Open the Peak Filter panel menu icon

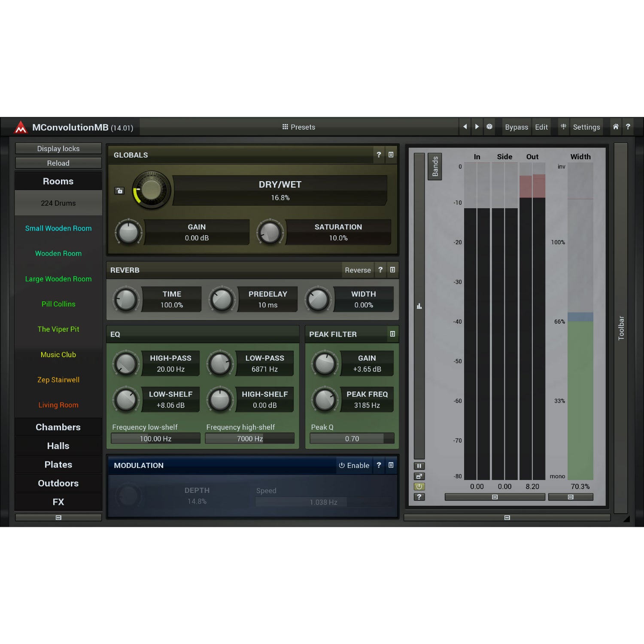point(392,334)
